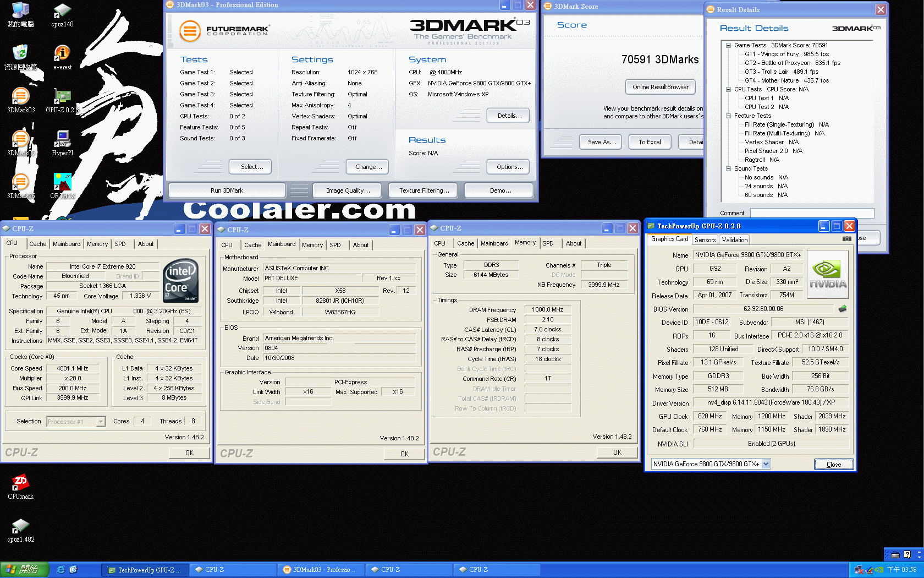Launch the 3DMark06 desktop shortcut
Viewport: 924px width, 578px height.
point(20,186)
